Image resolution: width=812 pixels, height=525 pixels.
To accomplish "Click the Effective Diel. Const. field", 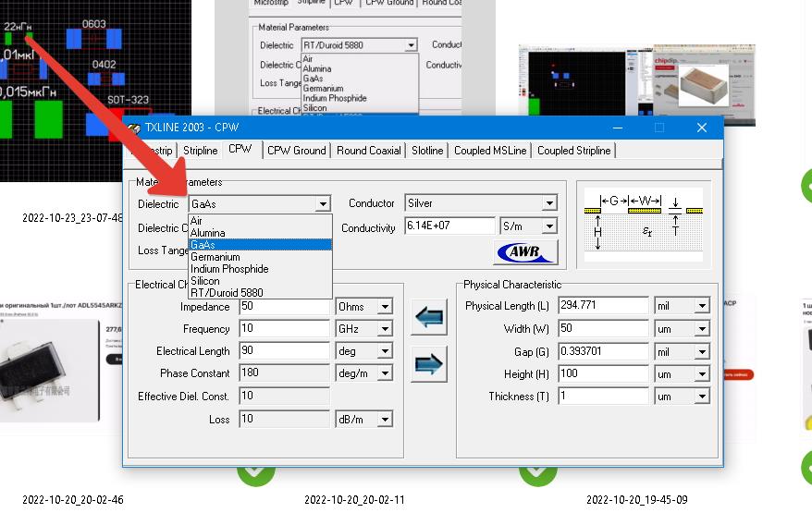I will tap(284, 397).
